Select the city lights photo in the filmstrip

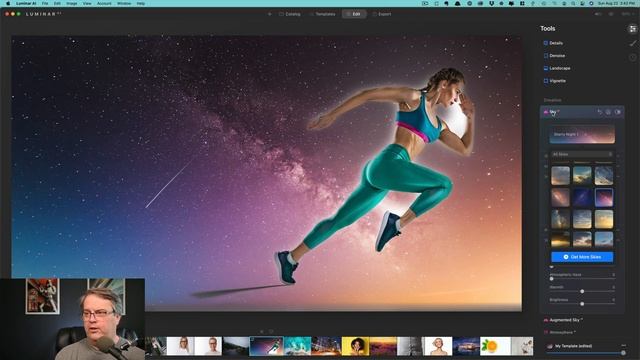click(x=326, y=346)
